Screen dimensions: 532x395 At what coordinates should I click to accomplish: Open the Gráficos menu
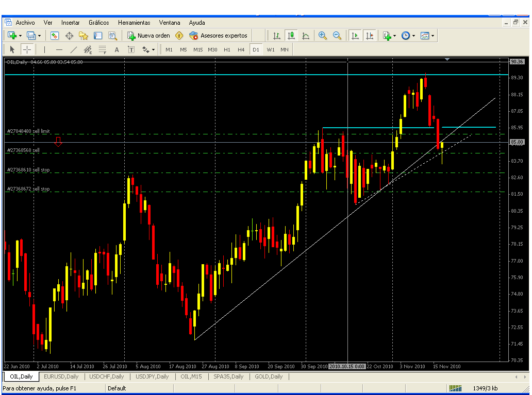pyautogui.click(x=99, y=23)
